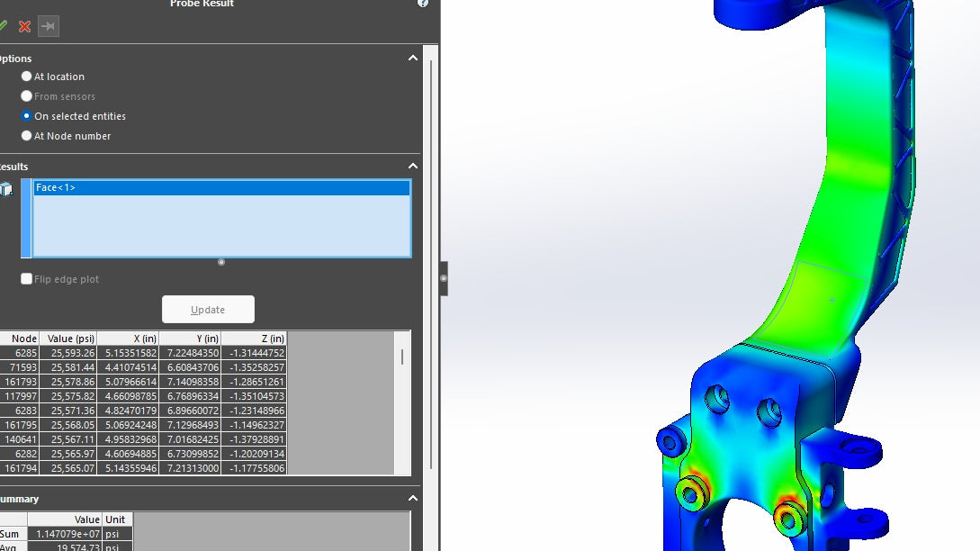The height and width of the screenshot is (551, 980).
Task: Click the Sum value 1.147079e+07
Action: coord(65,534)
